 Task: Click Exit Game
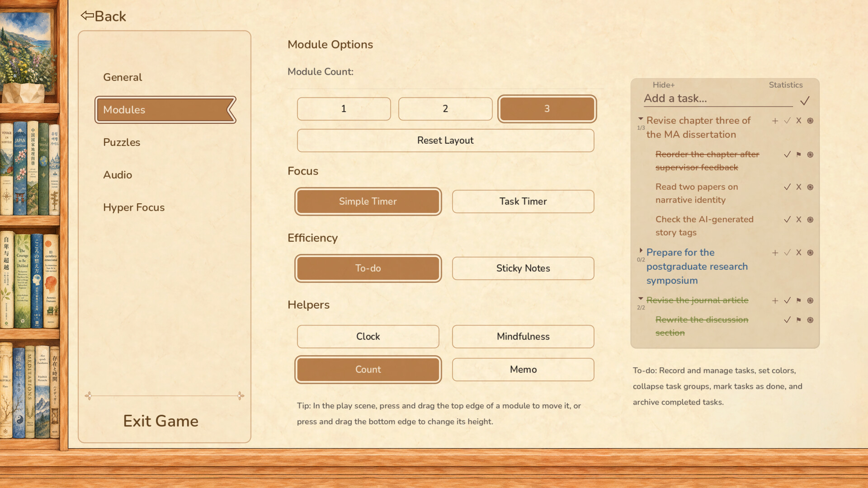coord(161,421)
